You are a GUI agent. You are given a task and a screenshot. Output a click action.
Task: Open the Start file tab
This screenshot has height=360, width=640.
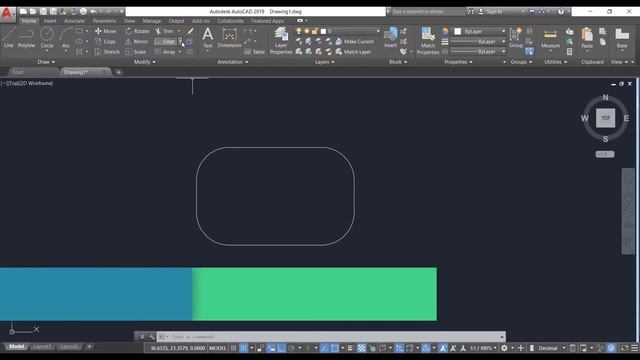pyautogui.click(x=18, y=72)
